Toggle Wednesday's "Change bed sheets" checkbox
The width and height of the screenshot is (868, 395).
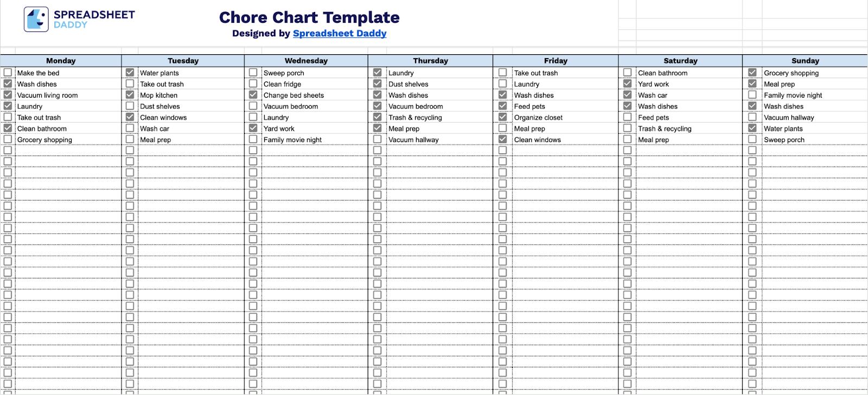[253, 95]
